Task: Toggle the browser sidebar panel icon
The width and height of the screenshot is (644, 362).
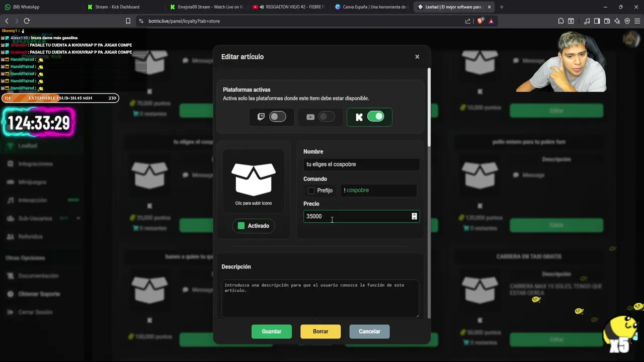Action: 597,21
